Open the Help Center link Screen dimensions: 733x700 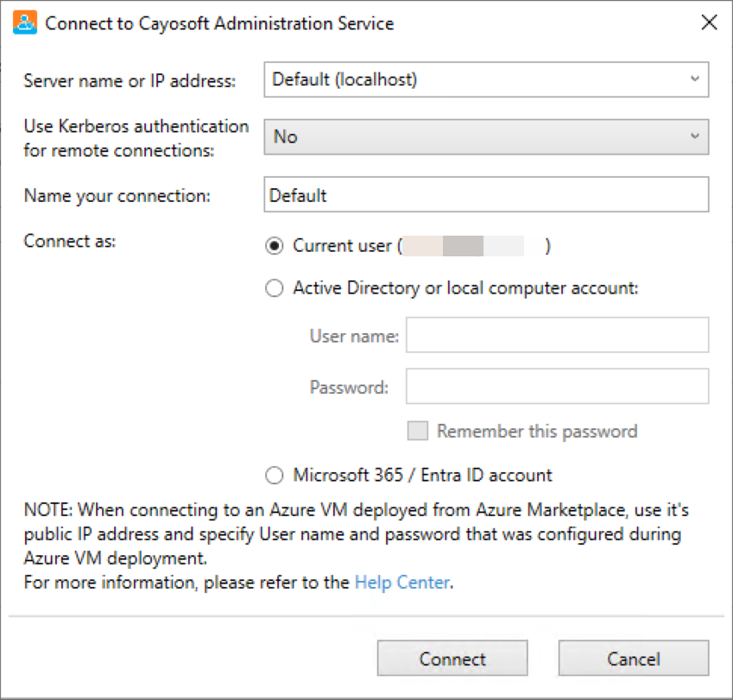point(402,583)
